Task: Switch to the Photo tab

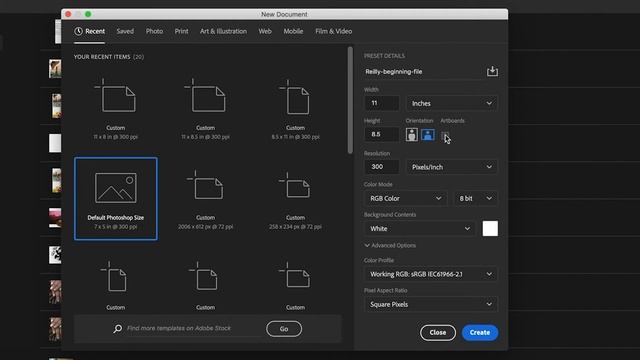Action: [154, 31]
